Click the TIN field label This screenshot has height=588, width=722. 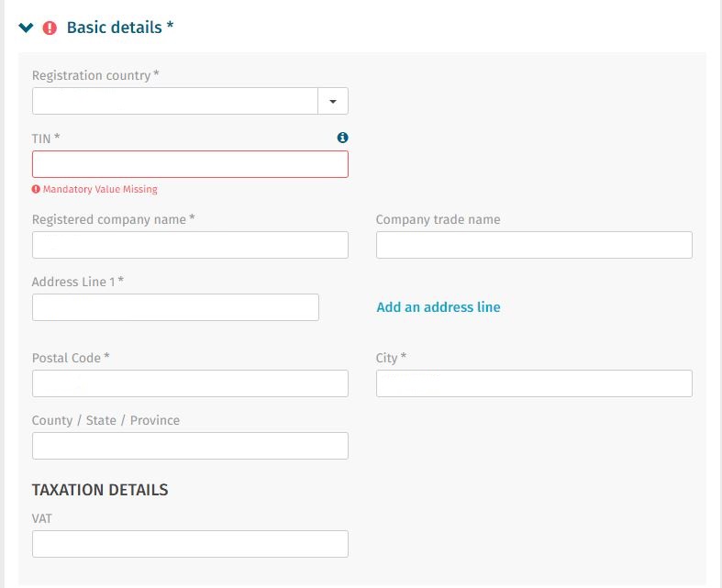(x=46, y=138)
